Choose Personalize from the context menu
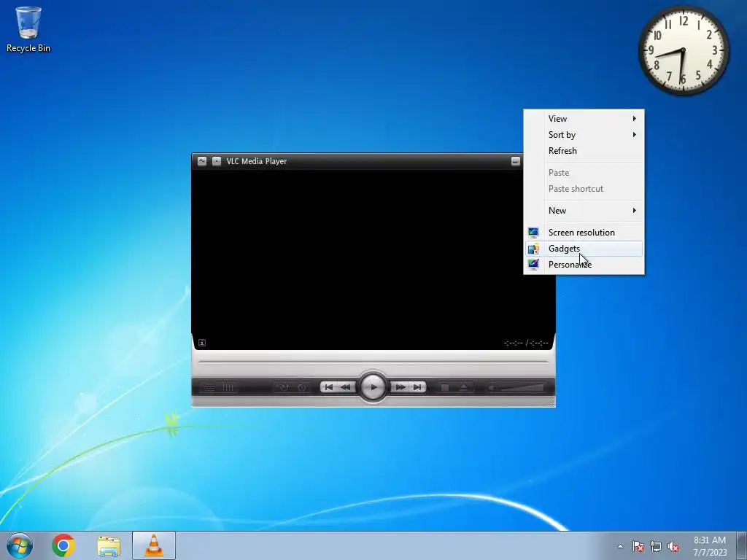 point(584,265)
